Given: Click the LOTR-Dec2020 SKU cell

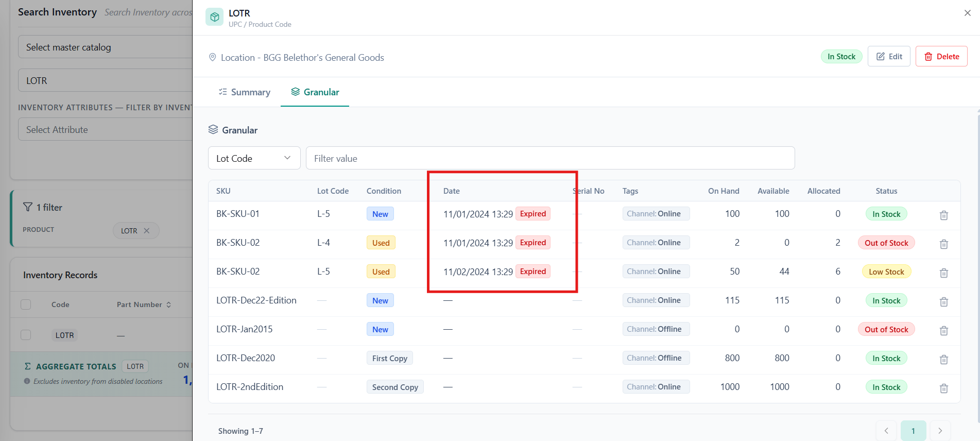Looking at the screenshot, I should coord(246,358).
